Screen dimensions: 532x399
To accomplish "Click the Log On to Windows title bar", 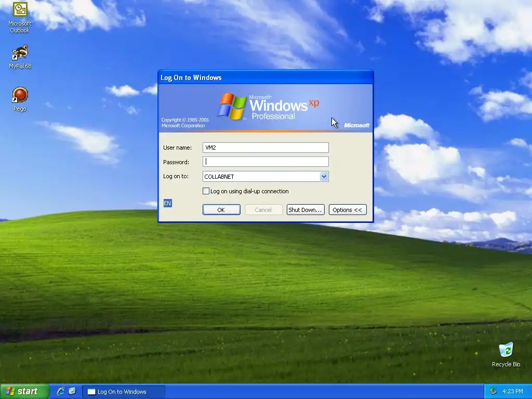I will 265,77.
